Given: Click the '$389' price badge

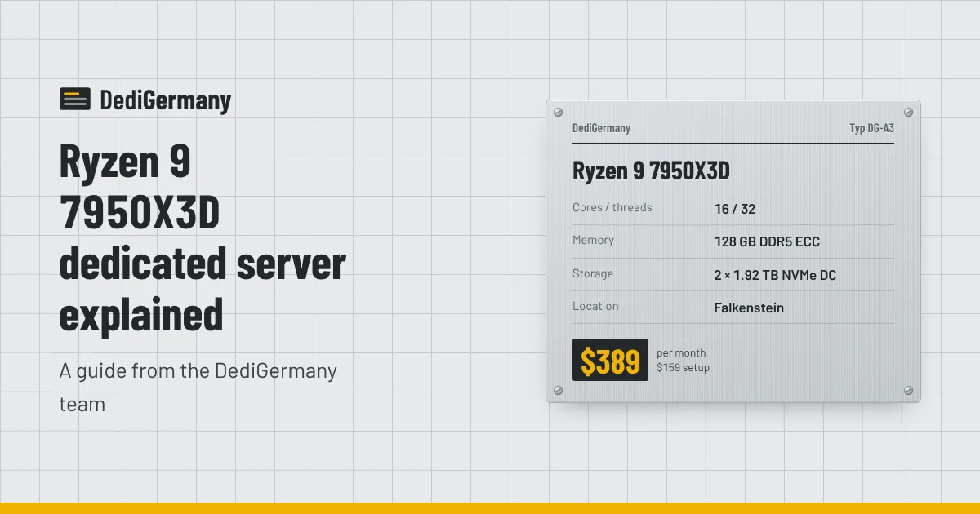Looking at the screenshot, I should 610,360.
